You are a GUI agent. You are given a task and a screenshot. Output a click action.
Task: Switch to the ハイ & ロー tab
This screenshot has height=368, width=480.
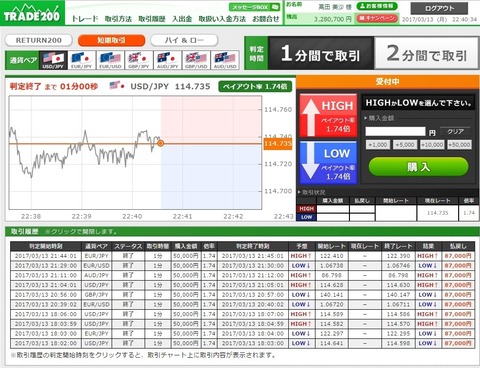tap(184, 40)
